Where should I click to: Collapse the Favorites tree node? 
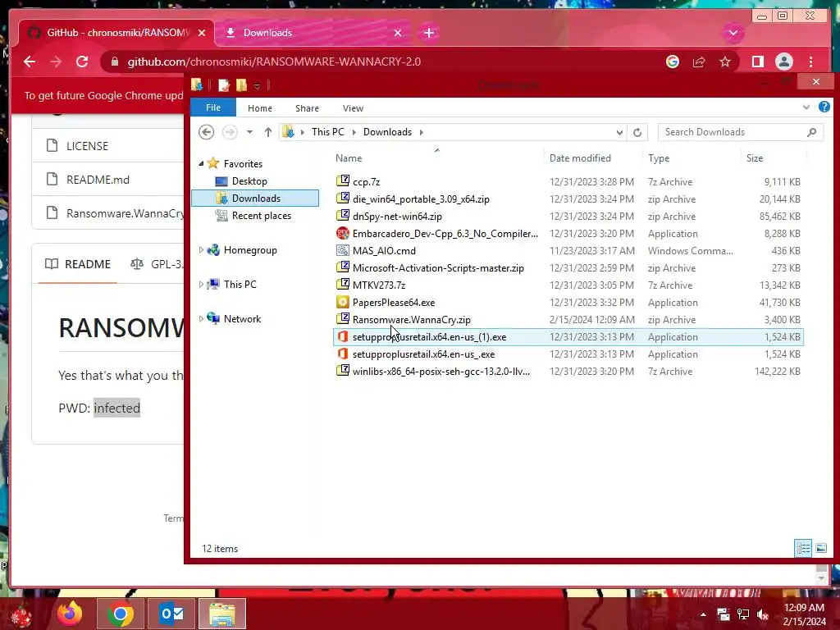[x=201, y=163]
